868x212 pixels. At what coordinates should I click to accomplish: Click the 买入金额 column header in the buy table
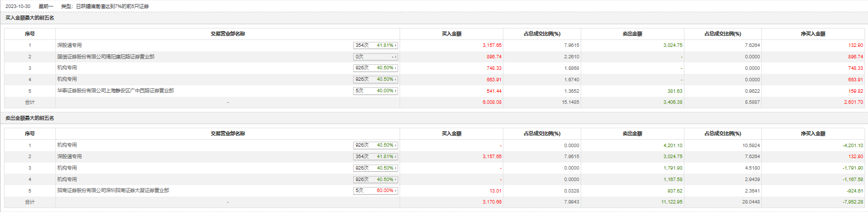pos(451,34)
